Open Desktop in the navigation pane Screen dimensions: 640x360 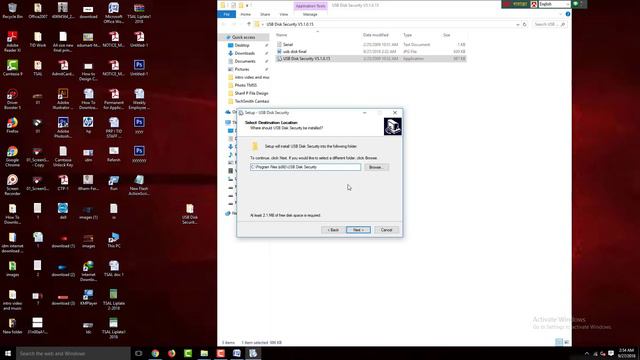pyautogui.click(x=242, y=45)
